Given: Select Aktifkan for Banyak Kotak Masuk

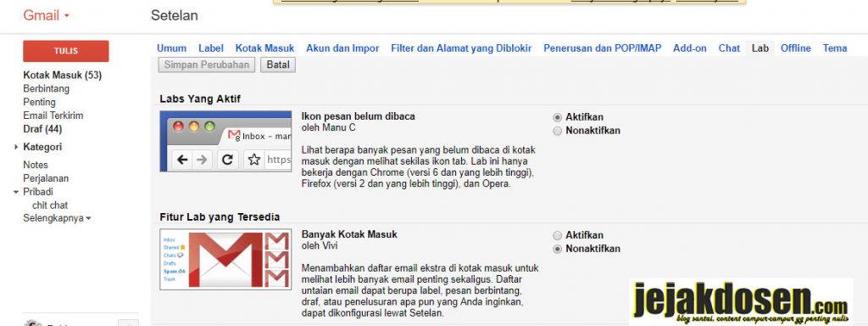Looking at the screenshot, I should click(558, 236).
